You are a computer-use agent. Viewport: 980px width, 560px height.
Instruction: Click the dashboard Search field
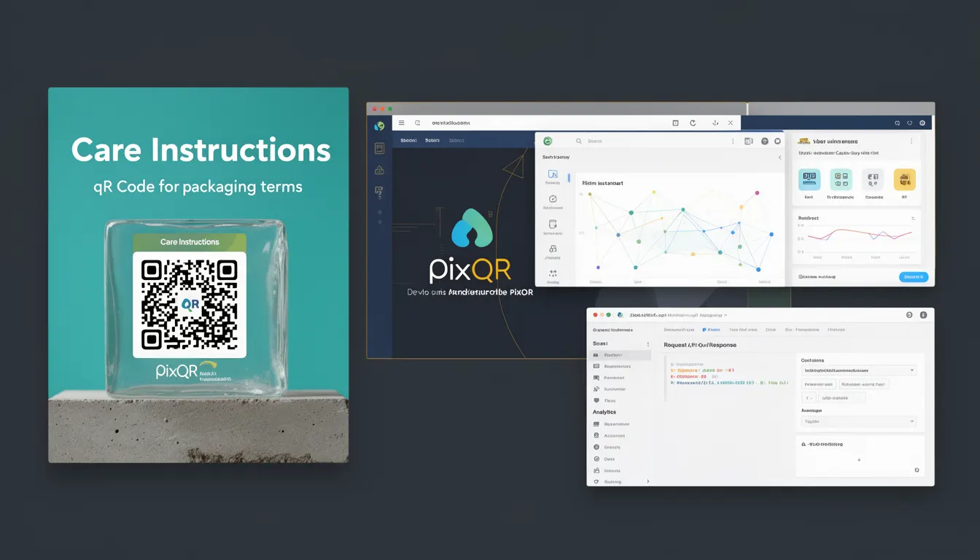[x=649, y=141]
